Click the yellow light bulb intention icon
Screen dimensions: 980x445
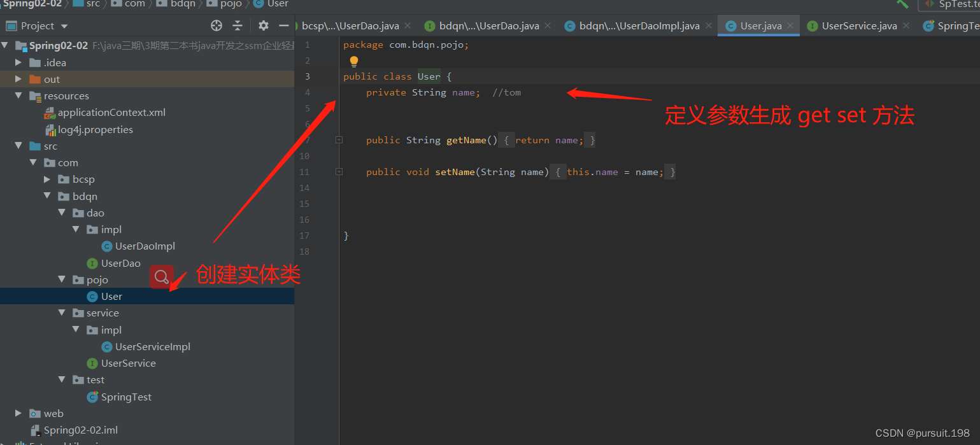(x=354, y=61)
